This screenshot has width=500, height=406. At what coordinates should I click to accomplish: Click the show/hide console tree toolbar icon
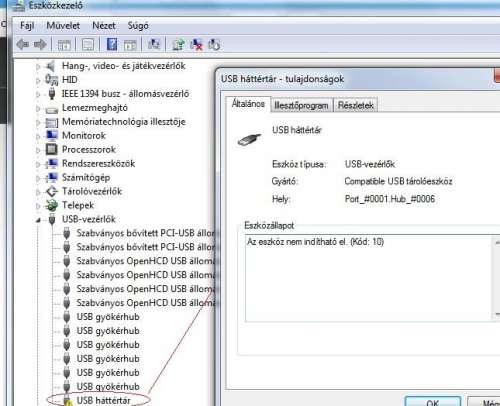pyautogui.click(x=64, y=44)
